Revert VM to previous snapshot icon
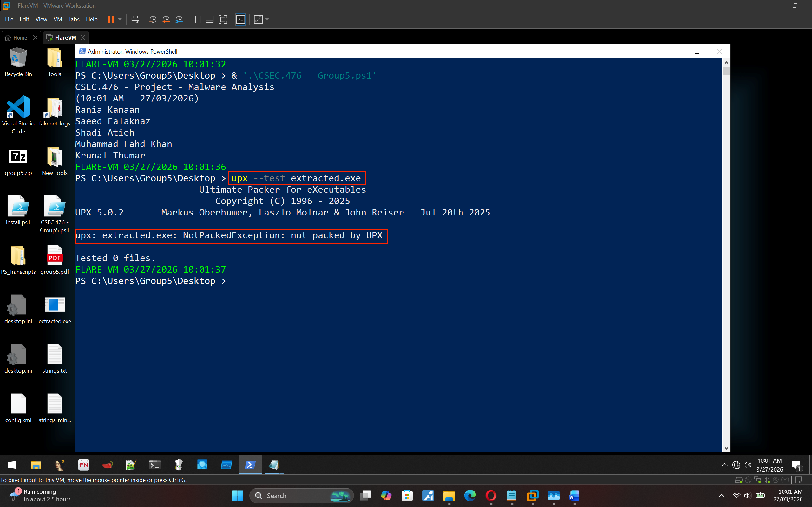Viewport: 812px width, 507px height. tap(166, 19)
